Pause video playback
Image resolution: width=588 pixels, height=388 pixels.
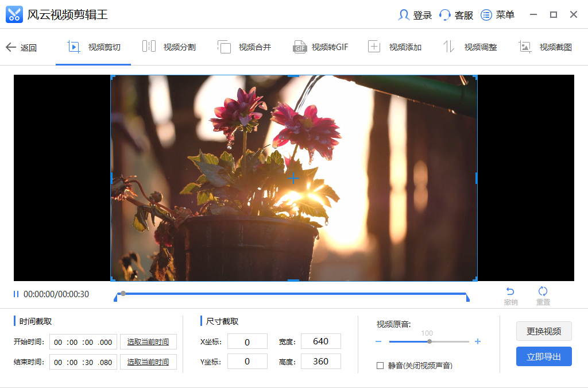[x=16, y=294]
